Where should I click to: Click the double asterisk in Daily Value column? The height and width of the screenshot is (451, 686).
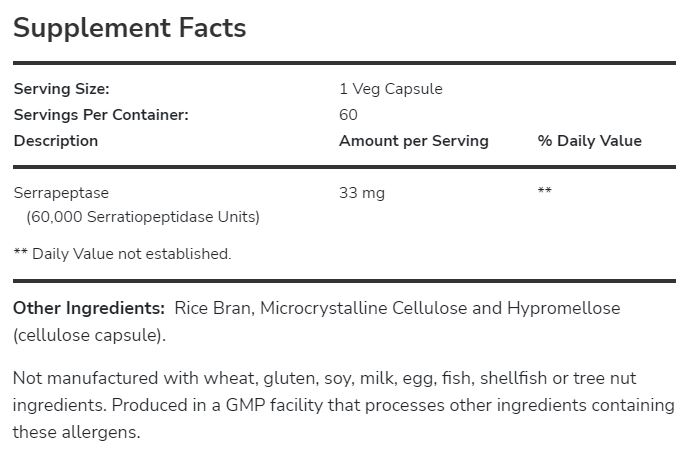tap(544, 191)
